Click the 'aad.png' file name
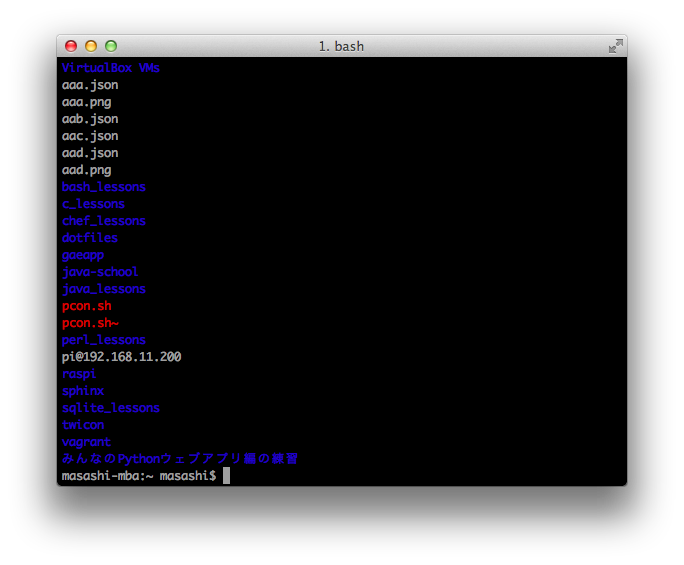Image resolution: width=684 pixels, height=565 pixels. (x=86, y=170)
